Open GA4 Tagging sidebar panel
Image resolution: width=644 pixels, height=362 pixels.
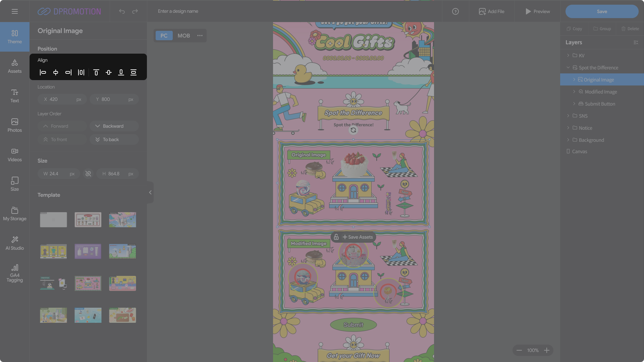tap(15, 273)
